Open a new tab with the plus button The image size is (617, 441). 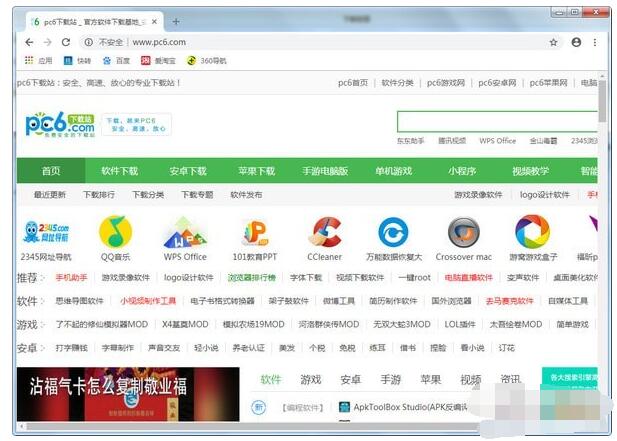176,22
